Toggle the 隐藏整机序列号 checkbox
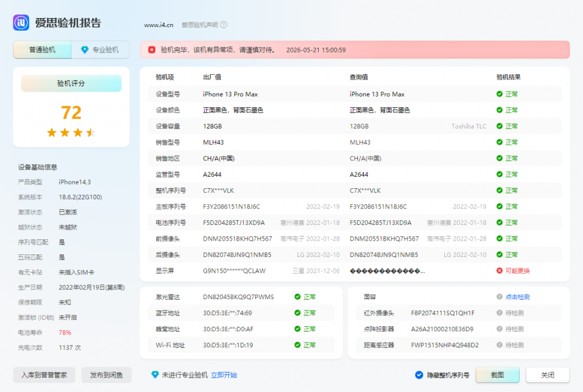The image size is (583, 392). coord(419,375)
